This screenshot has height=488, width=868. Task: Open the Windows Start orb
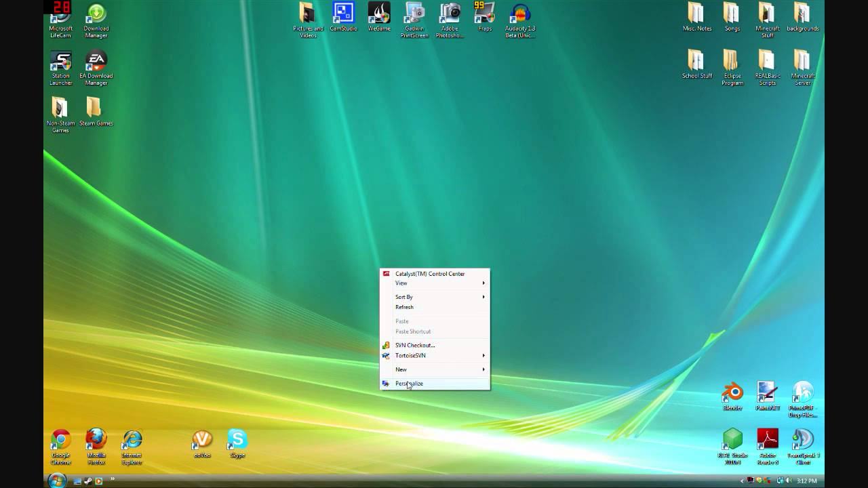pos(57,481)
